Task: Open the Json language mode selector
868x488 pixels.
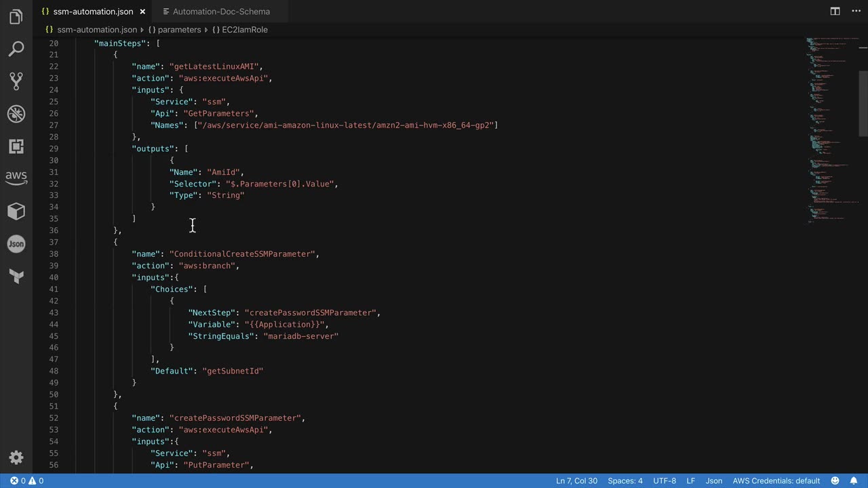Action: (713, 481)
